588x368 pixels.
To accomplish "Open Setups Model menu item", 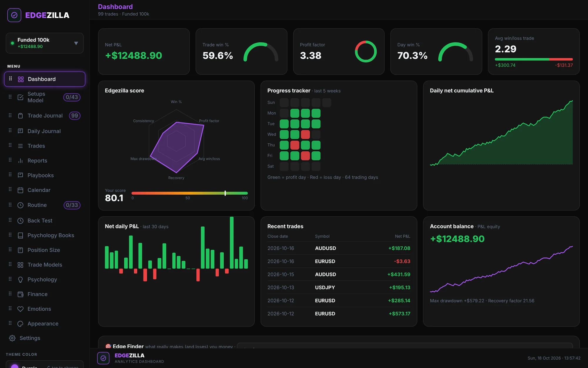I will [x=45, y=97].
